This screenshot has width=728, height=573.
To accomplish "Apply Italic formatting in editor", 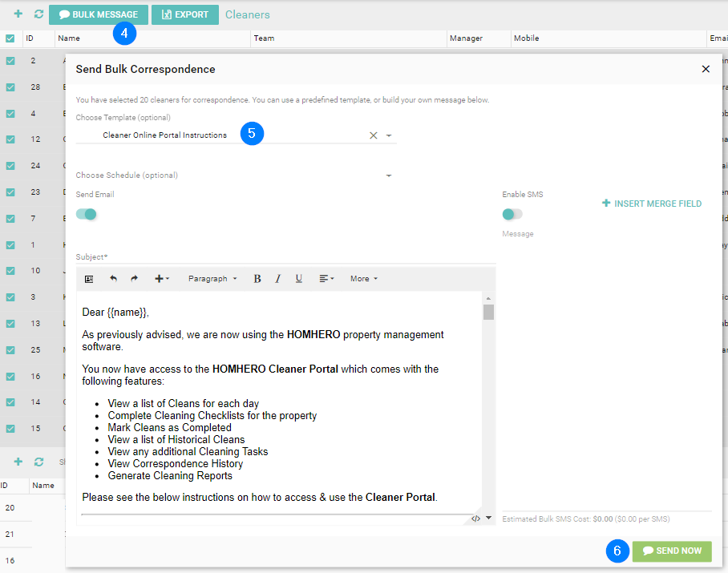I will pyautogui.click(x=278, y=279).
